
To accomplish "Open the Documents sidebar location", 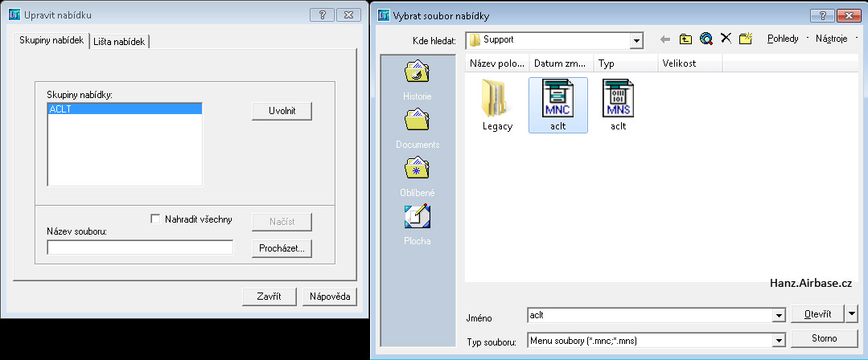I will (418, 129).
